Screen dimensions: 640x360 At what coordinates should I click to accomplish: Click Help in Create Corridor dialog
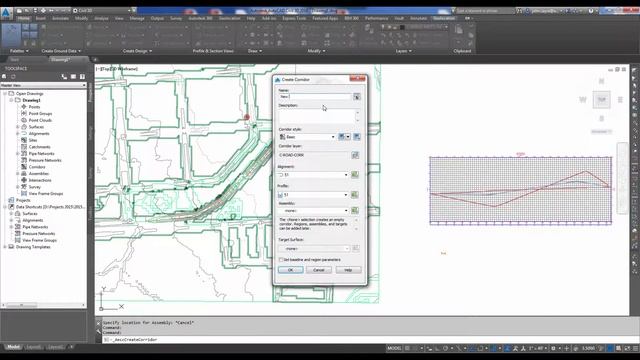pos(348,270)
